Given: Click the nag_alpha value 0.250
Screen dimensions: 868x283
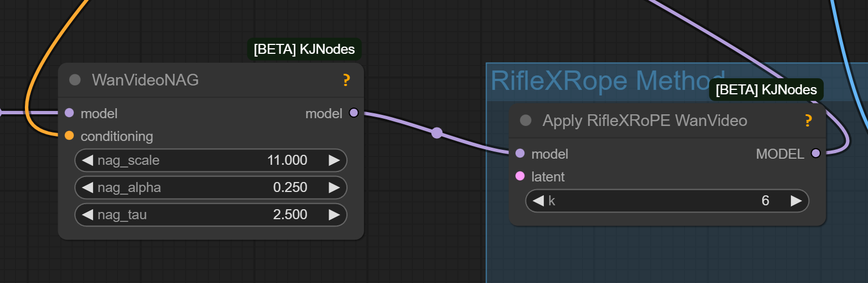Looking at the screenshot, I should tap(290, 188).
